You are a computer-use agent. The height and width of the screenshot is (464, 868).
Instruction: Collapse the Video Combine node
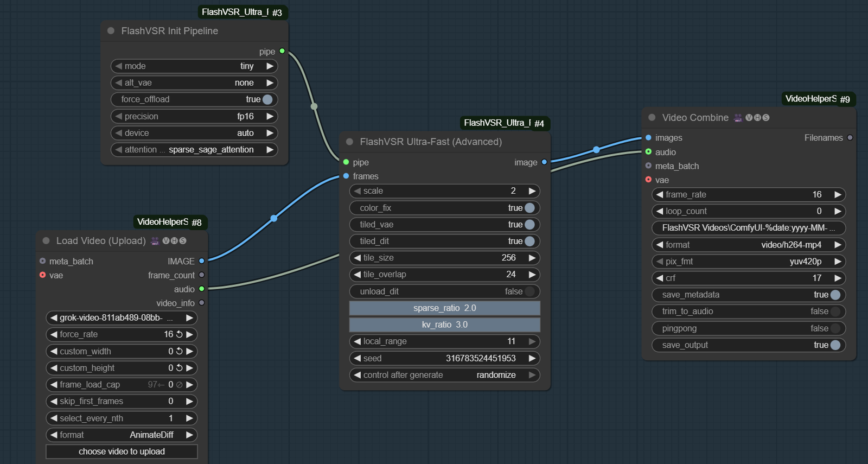point(652,118)
